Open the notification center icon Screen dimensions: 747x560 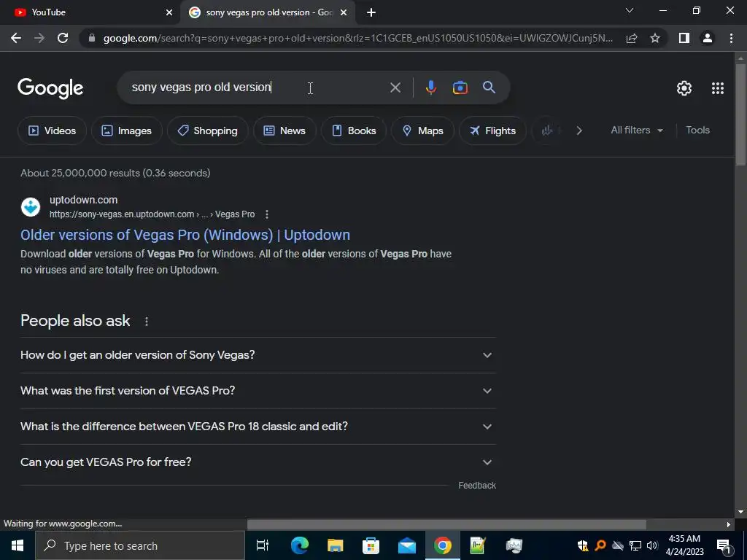724,545
